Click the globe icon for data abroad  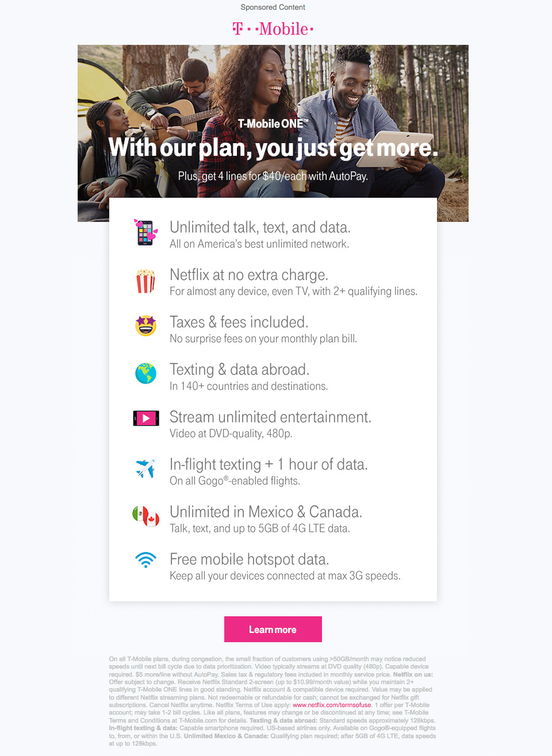pyautogui.click(x=145, y=373)
